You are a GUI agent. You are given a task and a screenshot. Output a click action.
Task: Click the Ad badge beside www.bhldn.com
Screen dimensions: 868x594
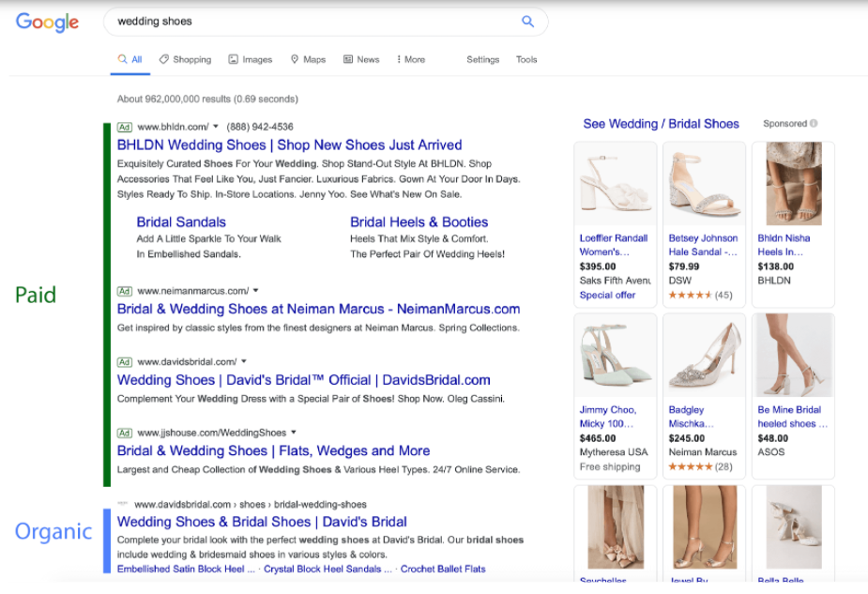[125, 127]
